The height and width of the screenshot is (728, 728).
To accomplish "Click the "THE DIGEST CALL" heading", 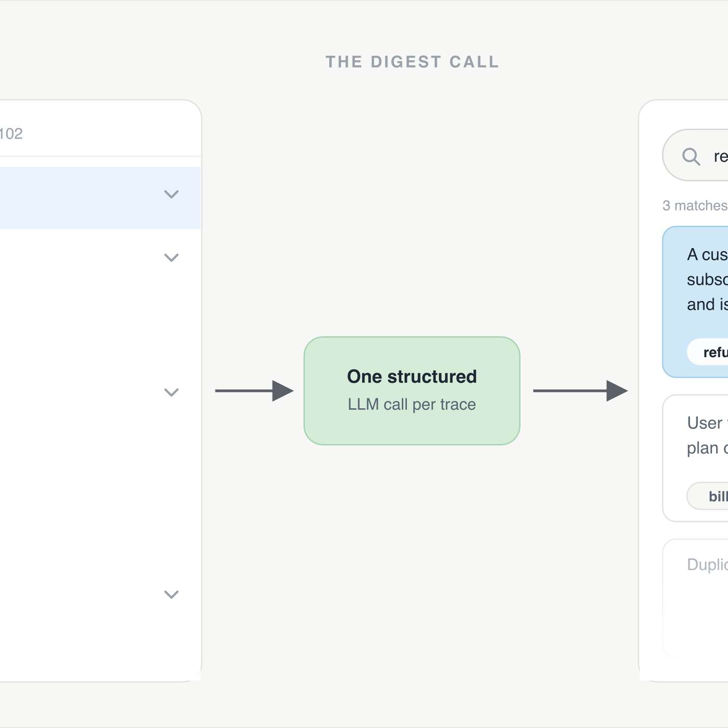I will [x=412, y=62].
